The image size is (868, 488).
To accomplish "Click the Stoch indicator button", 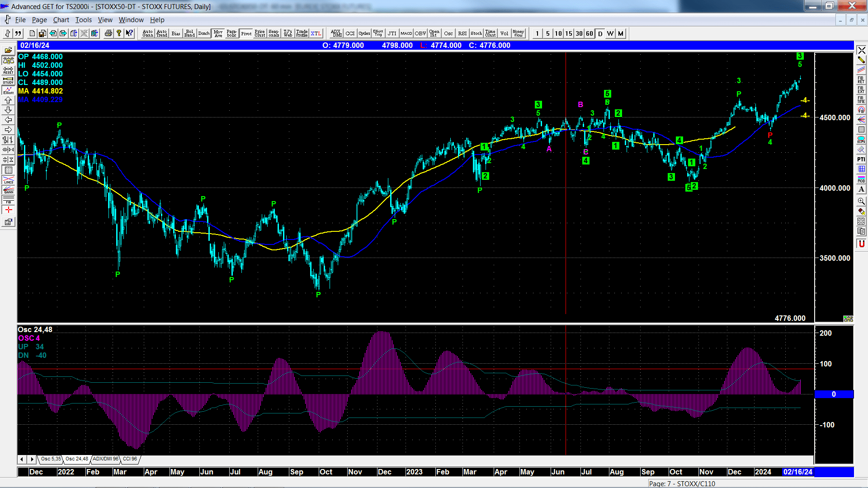I will (x=476, y=33).
